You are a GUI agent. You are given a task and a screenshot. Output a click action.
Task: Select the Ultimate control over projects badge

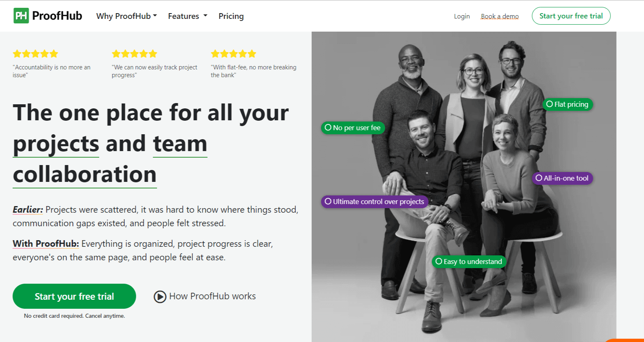pos(375,202)
